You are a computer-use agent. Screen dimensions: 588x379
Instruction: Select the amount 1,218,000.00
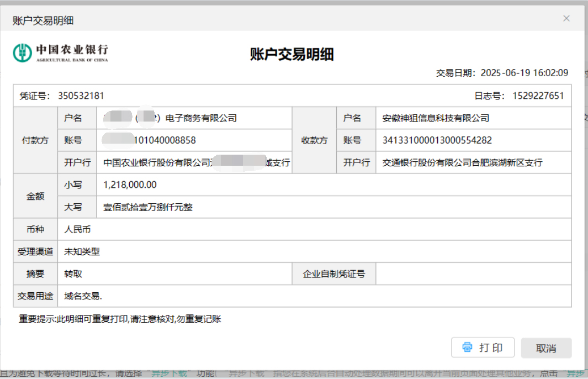pos(130,185)
